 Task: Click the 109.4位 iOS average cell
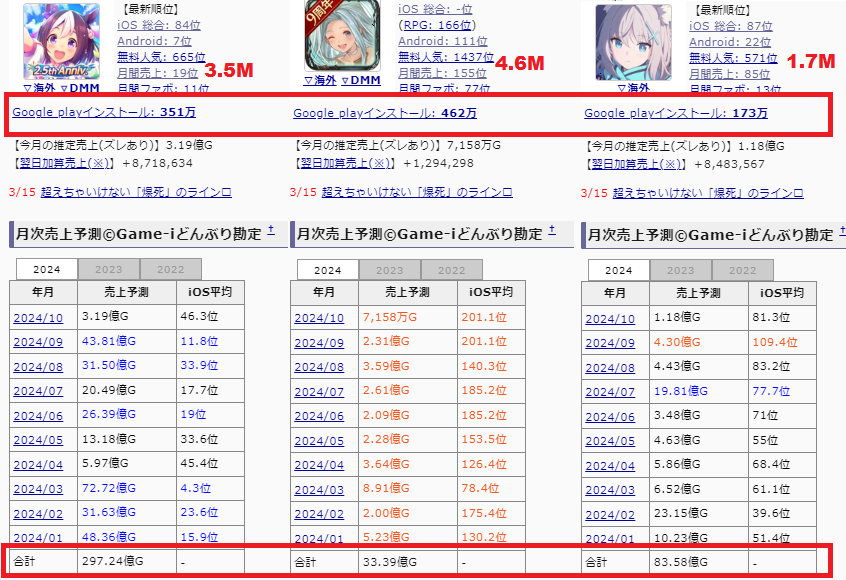point(782,342)
